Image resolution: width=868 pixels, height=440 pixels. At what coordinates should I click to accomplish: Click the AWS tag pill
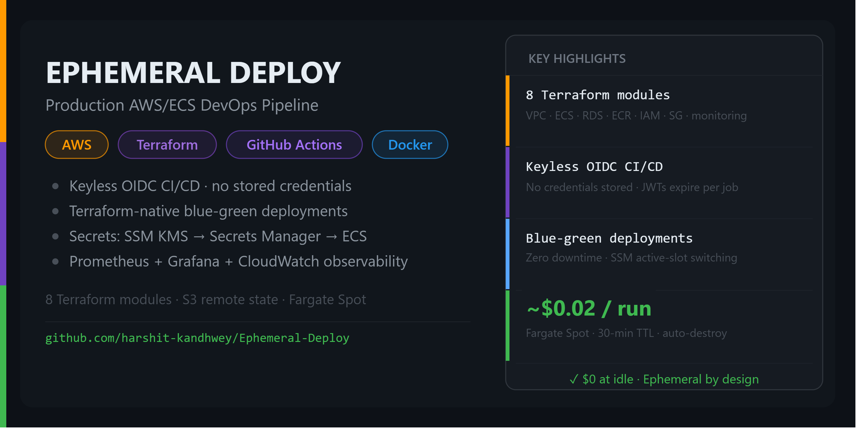(x=76, y=145)
